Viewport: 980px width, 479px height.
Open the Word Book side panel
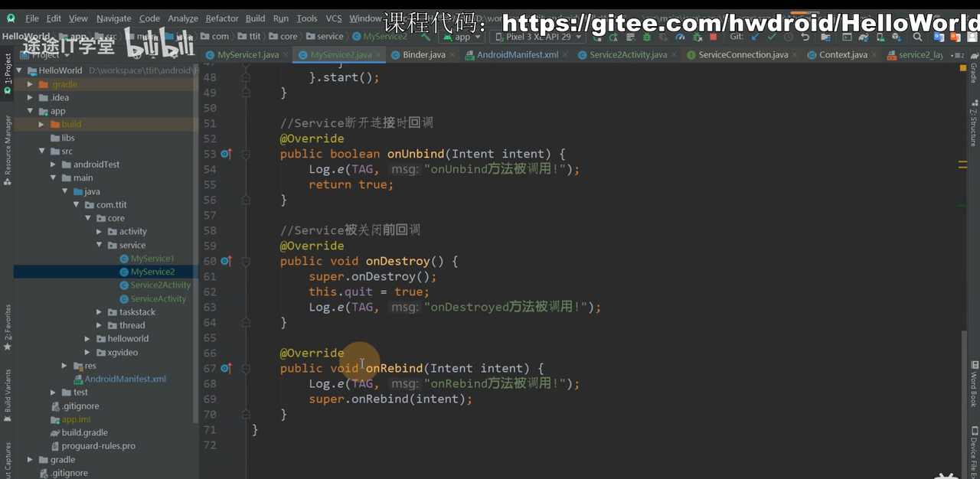point(974,385)
